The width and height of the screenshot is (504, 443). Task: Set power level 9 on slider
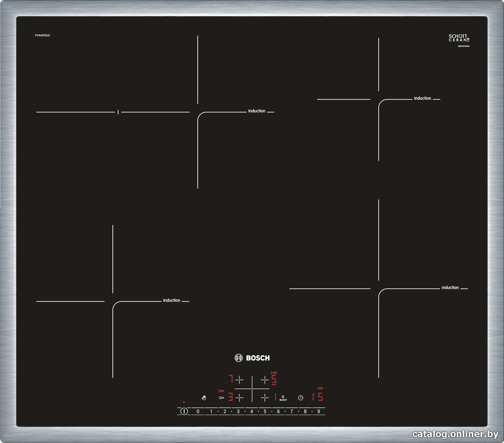pyautogui.click(x=319, y=411)
